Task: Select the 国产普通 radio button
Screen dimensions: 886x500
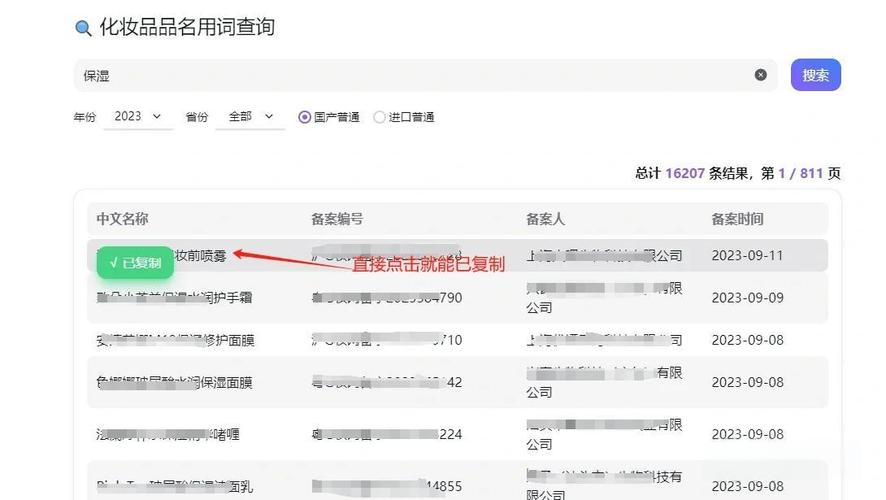Action: [x=305, y=117]
